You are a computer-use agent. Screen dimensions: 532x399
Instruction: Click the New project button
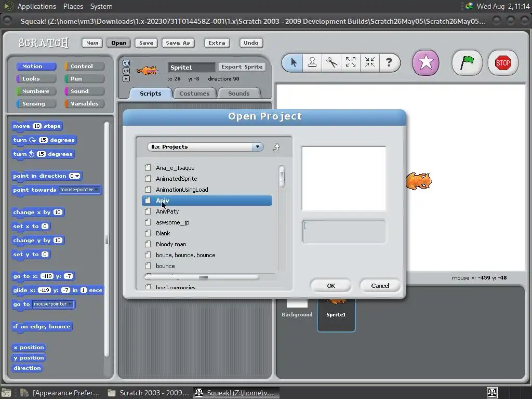pos(92,43)
